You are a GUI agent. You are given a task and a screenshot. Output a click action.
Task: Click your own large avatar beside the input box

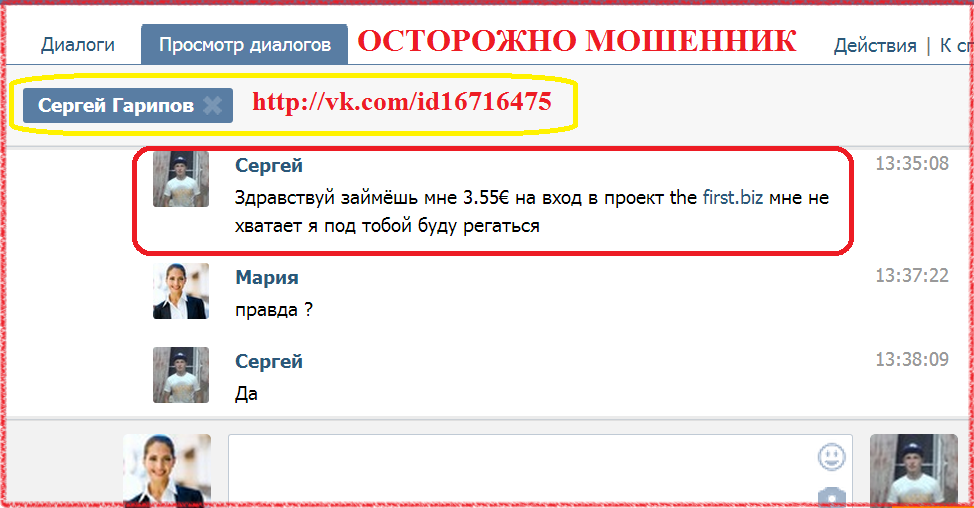pyautogui.click(x=167, y=469)
